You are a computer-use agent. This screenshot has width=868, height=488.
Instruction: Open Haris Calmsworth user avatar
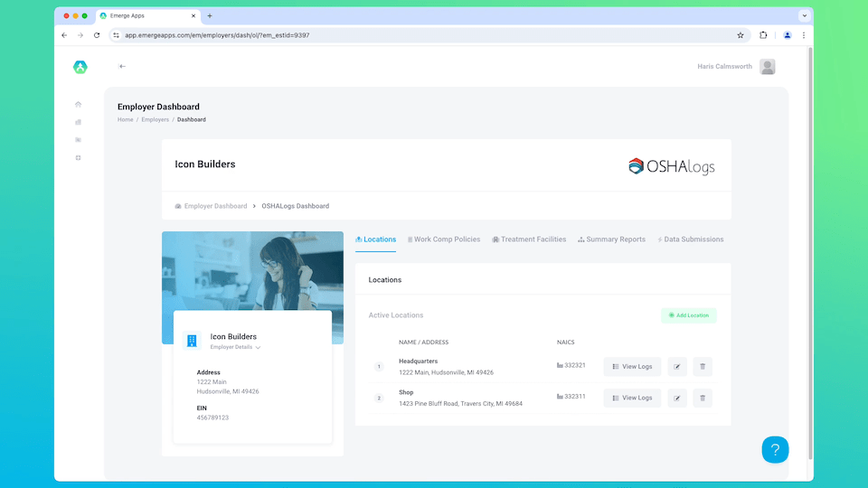click(x=768, y=66)
